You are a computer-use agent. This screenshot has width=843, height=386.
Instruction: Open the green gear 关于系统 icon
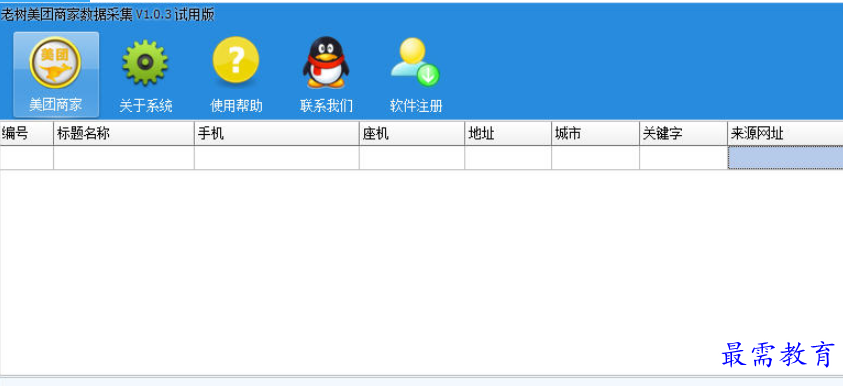coord(145,74)
